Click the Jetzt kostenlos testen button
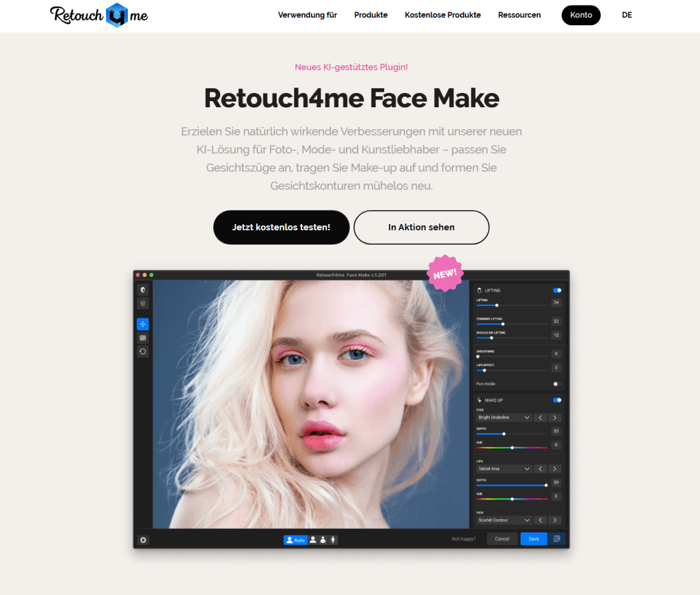The height and width of the screenshot is (595, 700). coord(281,227)
